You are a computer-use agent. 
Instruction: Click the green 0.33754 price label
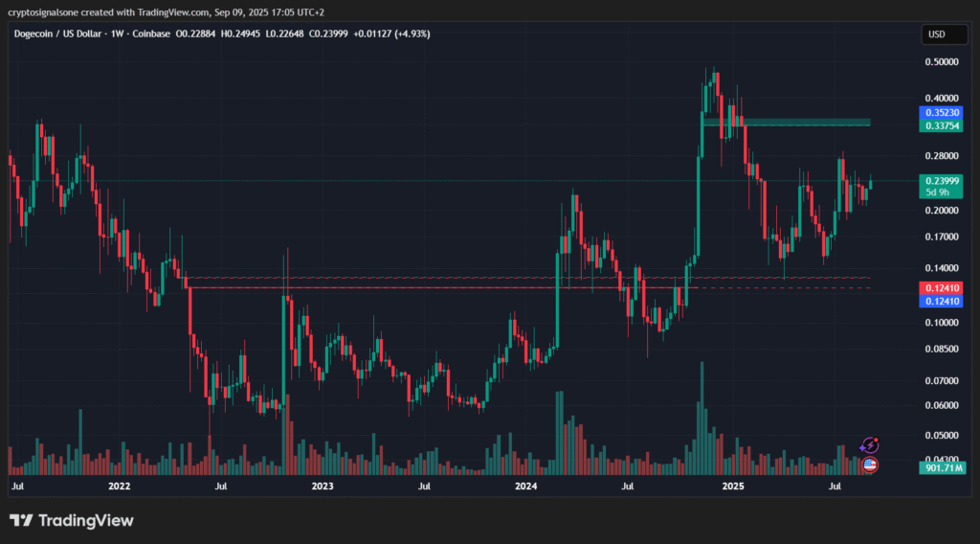coord(942,125)
